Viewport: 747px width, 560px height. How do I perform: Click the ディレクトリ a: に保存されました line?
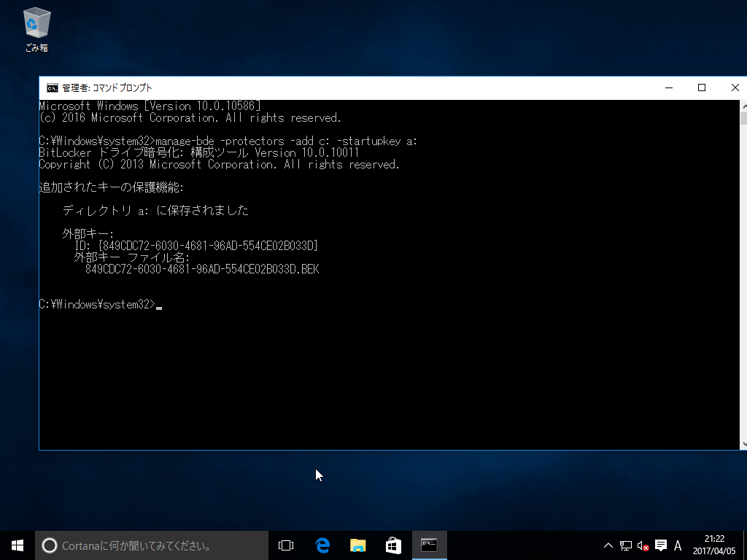click(x=155, y=211)
